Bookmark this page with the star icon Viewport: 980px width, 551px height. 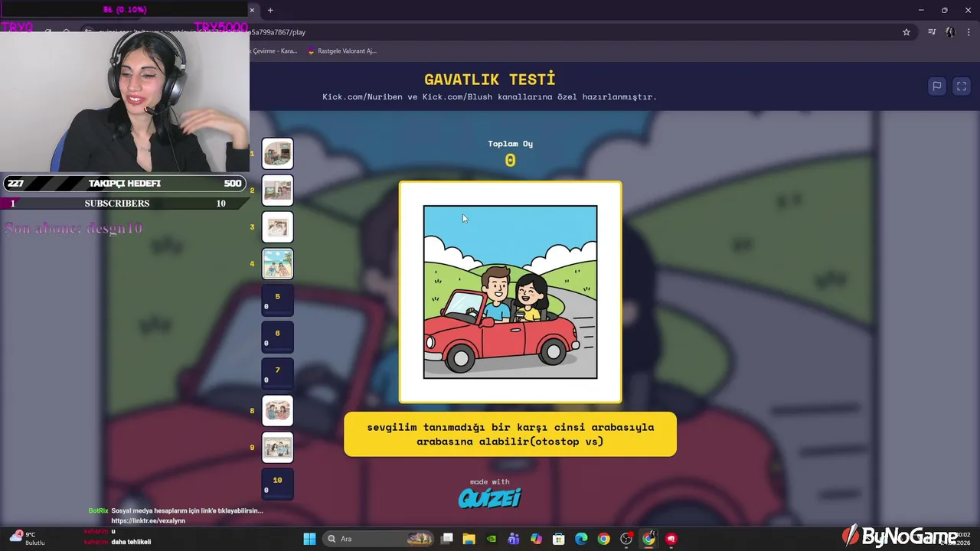(x=906, y=32)
